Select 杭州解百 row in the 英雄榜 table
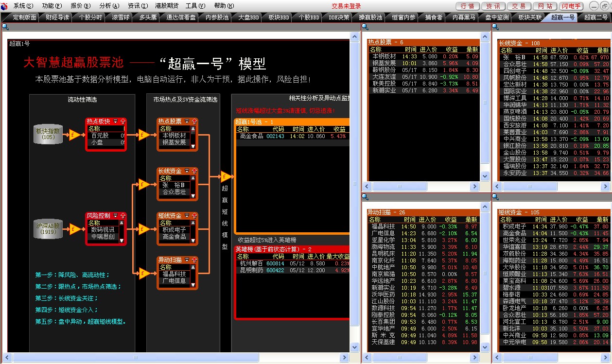612x364 pixels. pyautogui.click(x=292, y=263)
